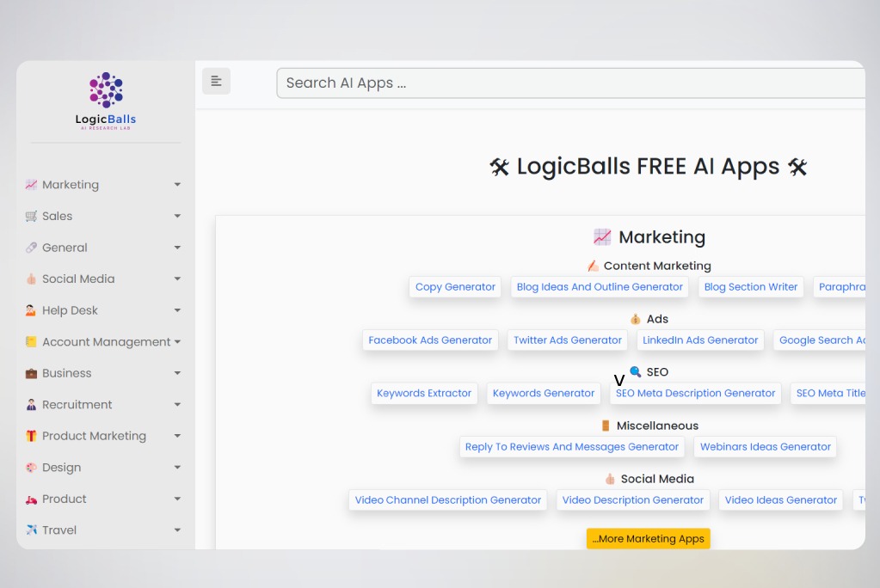The image size is (880, 588).
Task: Open the Google Search Ads link
Action: 820,340
